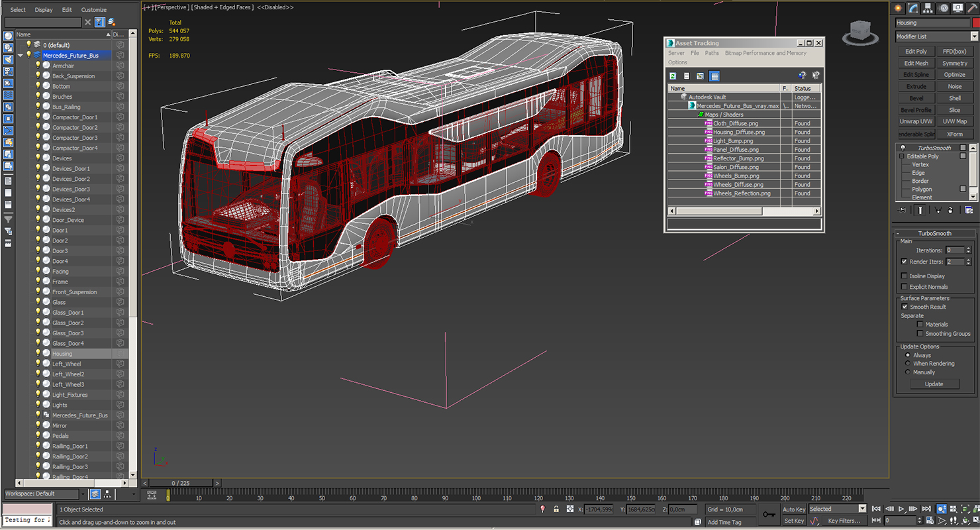The image size is (980, 530).
Task: Toggle Separate by Materials checkbox
Action: [x=920, y=325]
